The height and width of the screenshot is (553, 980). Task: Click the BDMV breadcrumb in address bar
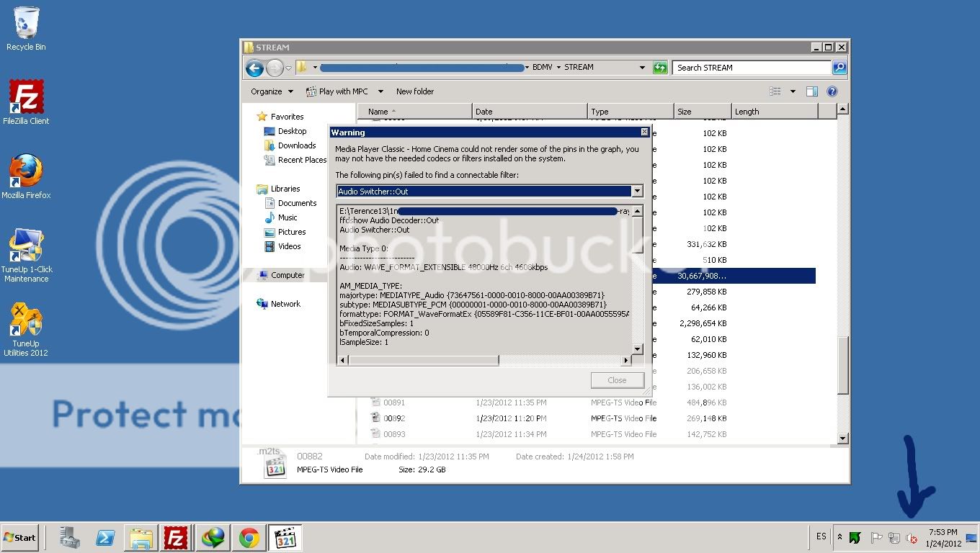542,67
